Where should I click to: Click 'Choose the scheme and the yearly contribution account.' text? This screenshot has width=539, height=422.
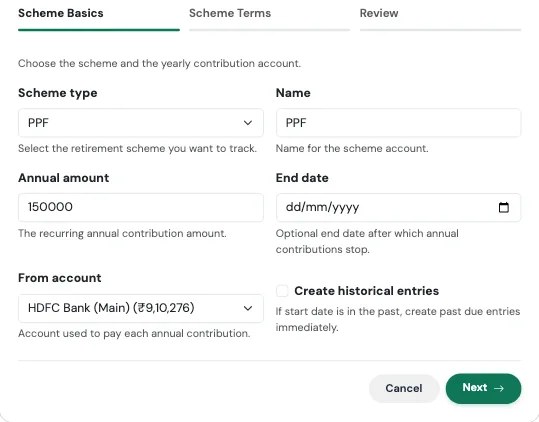point(160,63)
